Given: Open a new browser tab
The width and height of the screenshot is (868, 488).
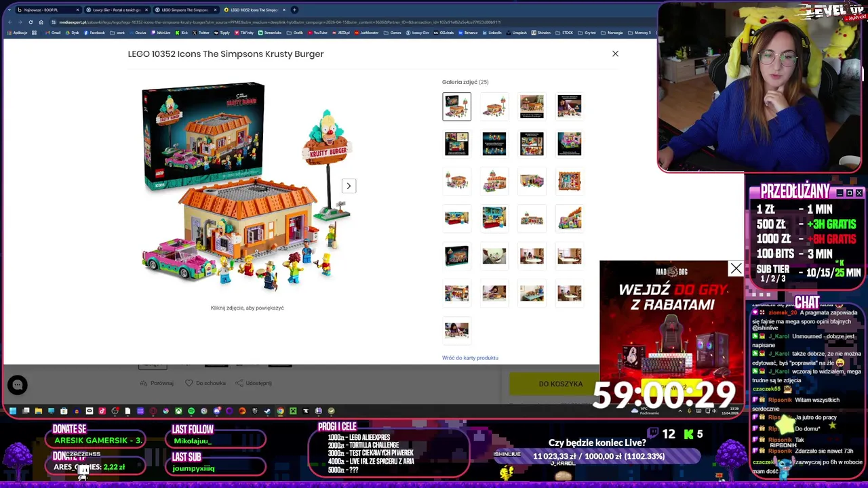Looking at the screenshot, I should pyautogui.click(x=294, y=9).
